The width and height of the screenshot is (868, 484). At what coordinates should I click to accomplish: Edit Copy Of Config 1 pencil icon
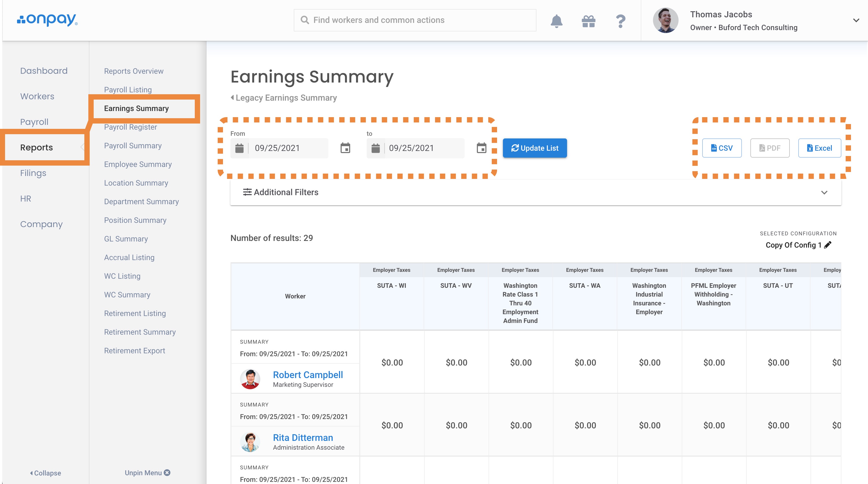(828, 245)
